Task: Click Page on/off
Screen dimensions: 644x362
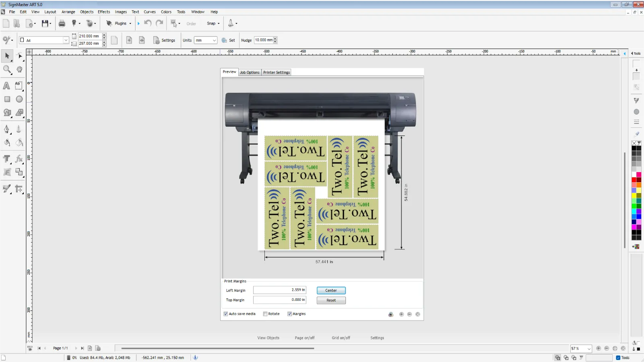Action: point(305,338)
